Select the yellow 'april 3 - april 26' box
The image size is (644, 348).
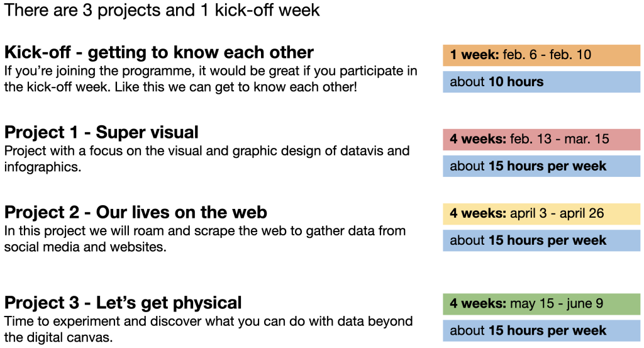pyautogui.click(x=541, y=214)
